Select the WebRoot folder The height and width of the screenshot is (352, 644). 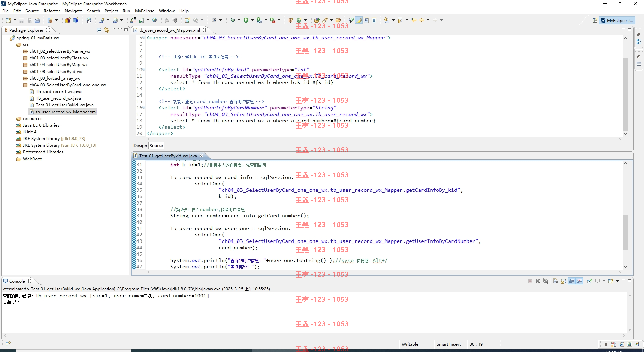[32, 159]
